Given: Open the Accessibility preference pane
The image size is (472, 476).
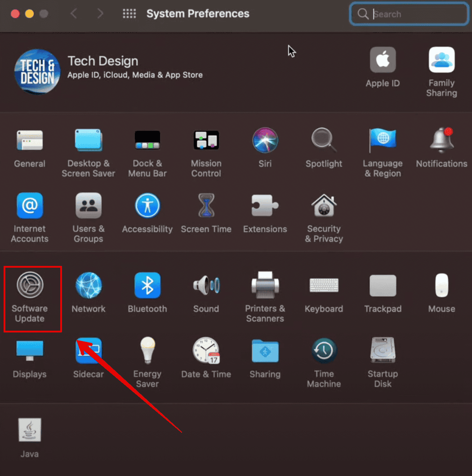Looking at the screenshot, I should pos(147,206).
